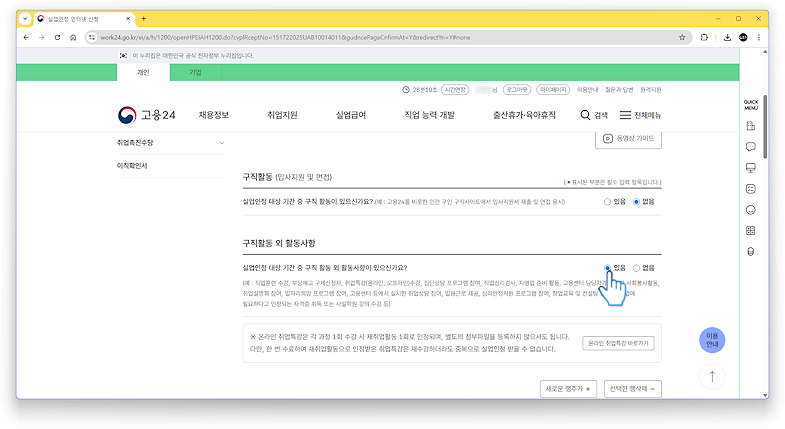Open the speech bubble icon in Quick Menu
The image size is (785, 429).
pyautogui.click(x=750, y=147)
